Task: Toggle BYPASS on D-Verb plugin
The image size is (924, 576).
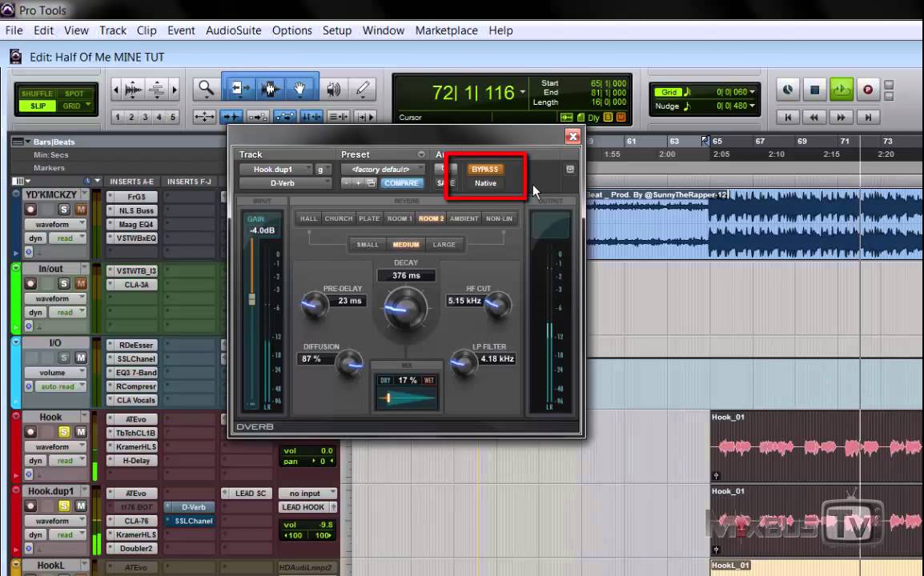Action: coord(485,169)
